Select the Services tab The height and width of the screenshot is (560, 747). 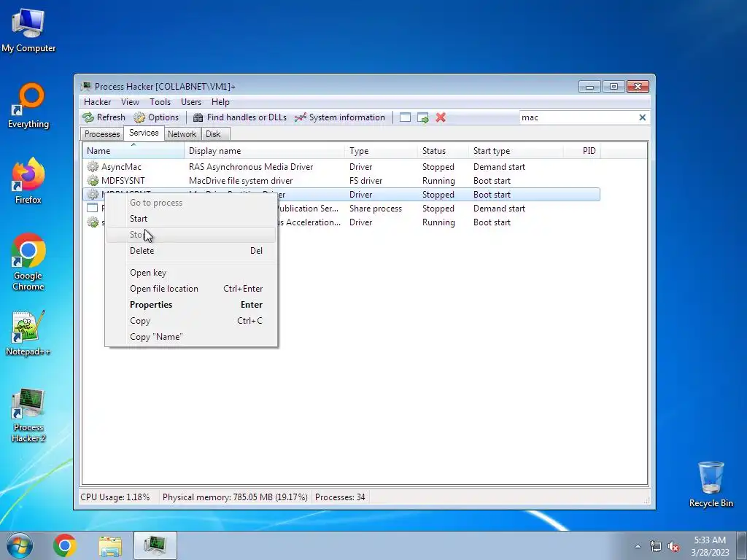[144, 133]
